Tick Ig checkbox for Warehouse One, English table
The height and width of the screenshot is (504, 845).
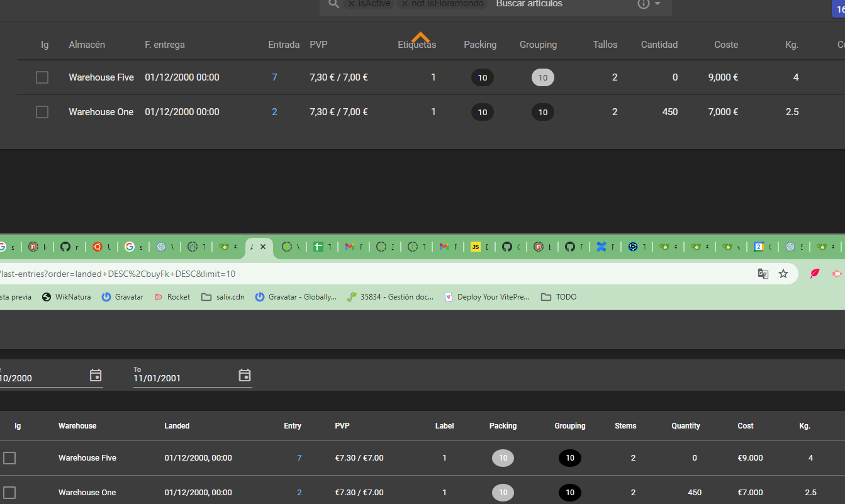[9, 493]
